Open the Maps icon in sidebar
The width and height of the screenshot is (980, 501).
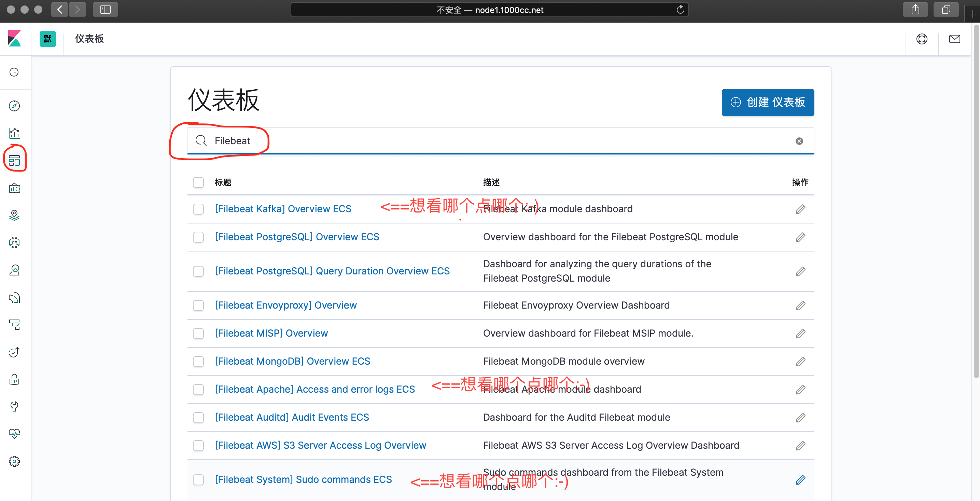(x=14, y=216)
